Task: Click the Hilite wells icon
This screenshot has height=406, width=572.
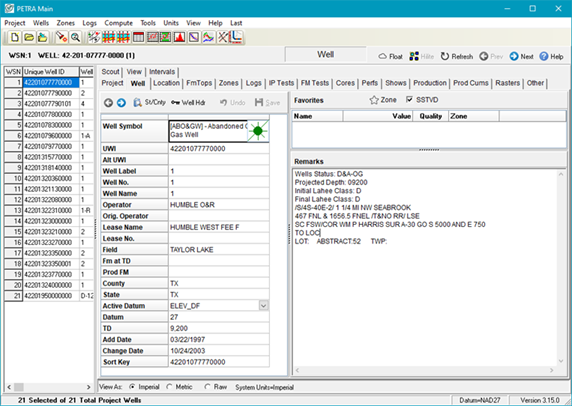Action: [x=421, y=57]
